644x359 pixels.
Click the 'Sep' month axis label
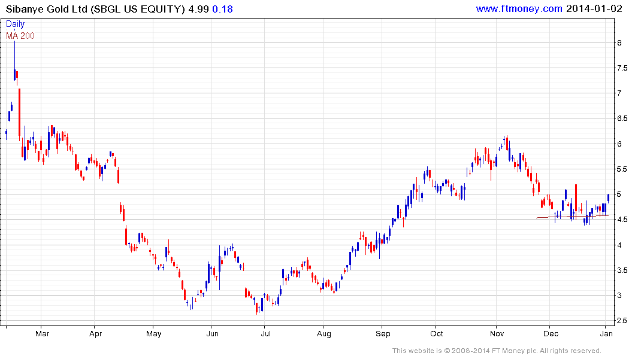(383, 334)
